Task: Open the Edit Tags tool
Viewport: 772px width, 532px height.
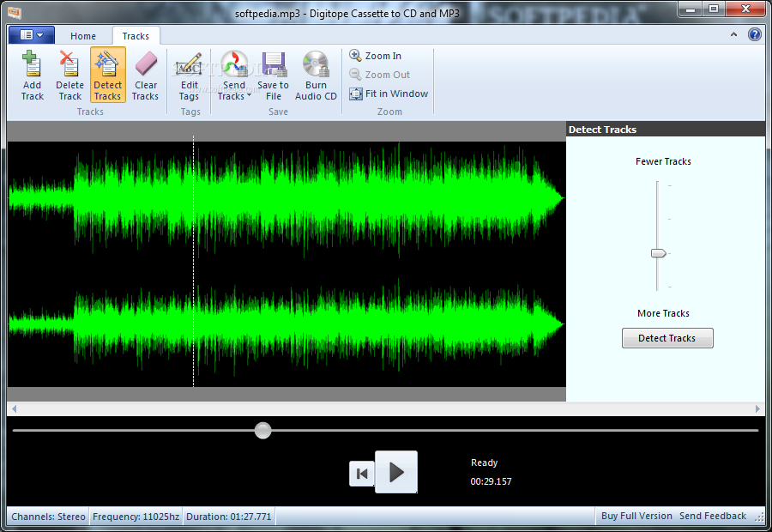Action: click(x=189, y=75)
